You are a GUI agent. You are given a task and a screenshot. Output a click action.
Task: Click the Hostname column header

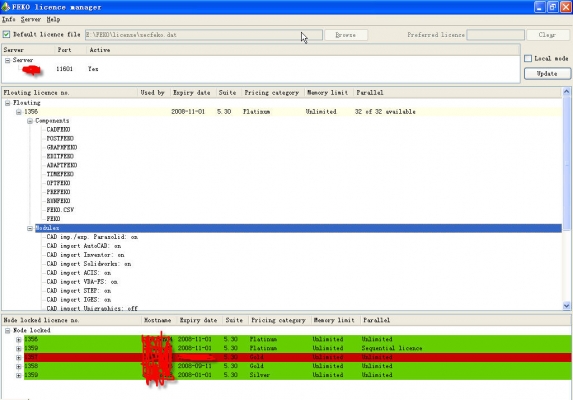click(x=158, y=320)
